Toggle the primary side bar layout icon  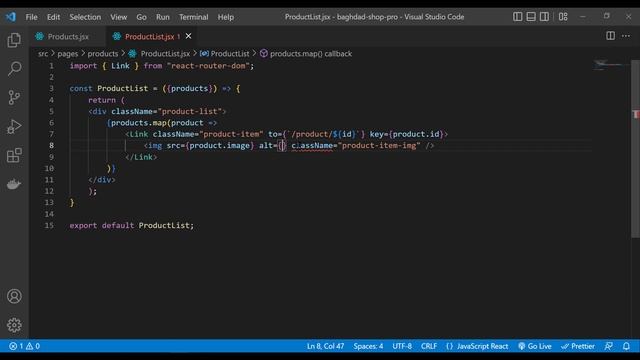point(517,17)
